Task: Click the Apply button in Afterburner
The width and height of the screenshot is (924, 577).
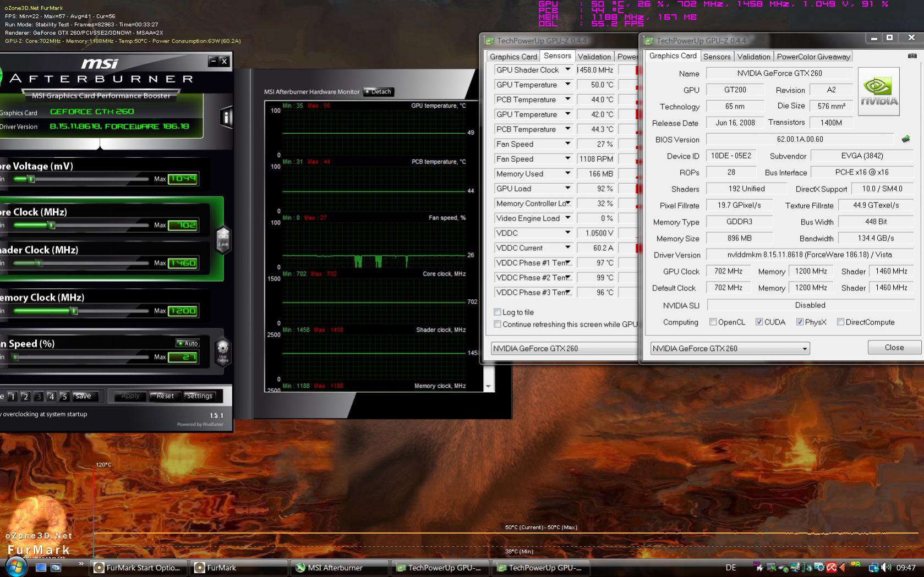Action: [x=130, y=396]
